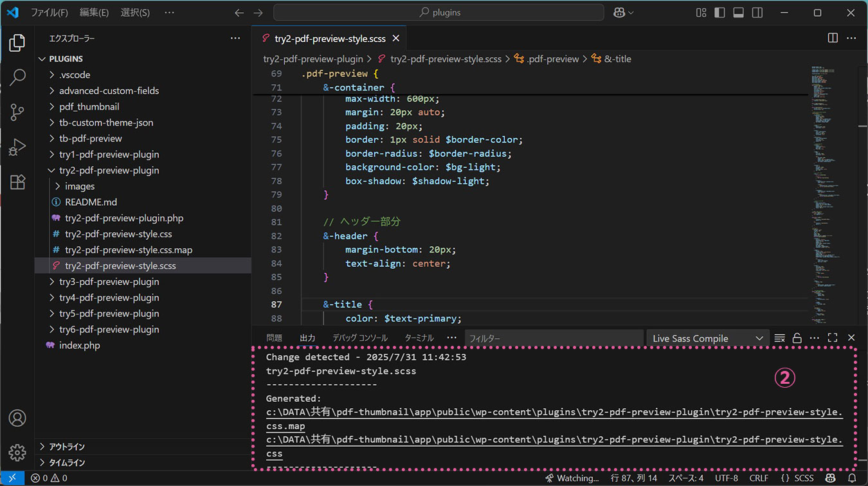Viewport: 868px width, 486px height.
Task: Open the Extensions view icon
Action: point(17,182)
